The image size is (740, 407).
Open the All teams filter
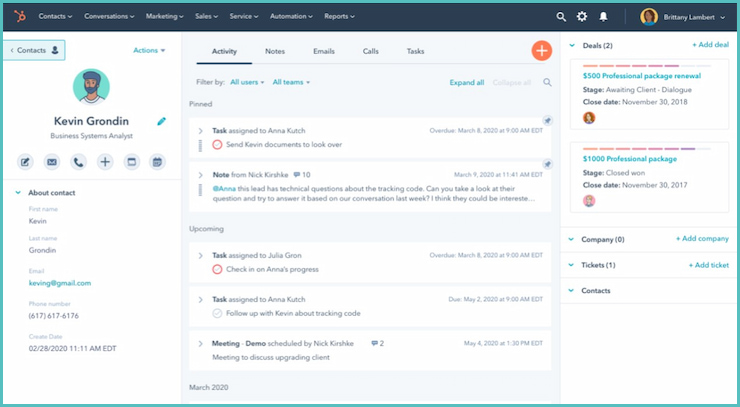coord(291,82)
